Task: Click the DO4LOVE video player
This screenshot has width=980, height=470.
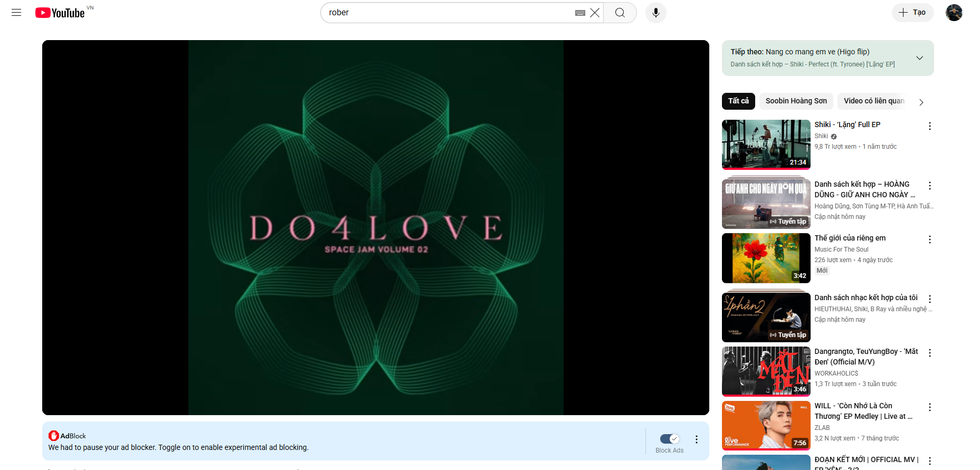Action: (x=376, y=227)
